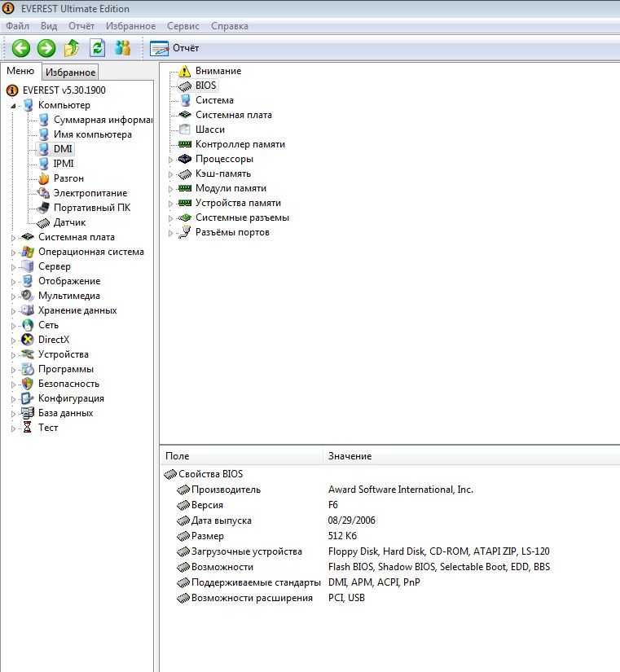Click the flame icon for Разгон
The width and height of the screenshot is (620, 672).
[x=44, y=178]
